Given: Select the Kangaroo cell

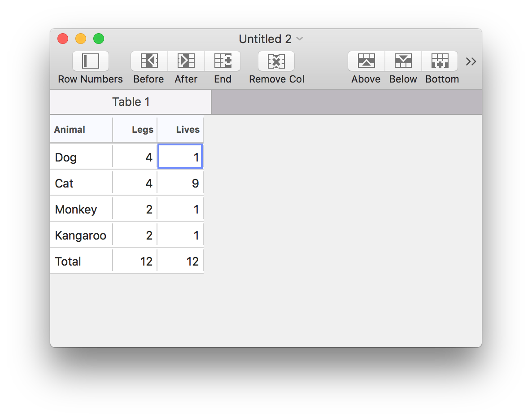Looking at the screenshot, I should pos(81,235).
